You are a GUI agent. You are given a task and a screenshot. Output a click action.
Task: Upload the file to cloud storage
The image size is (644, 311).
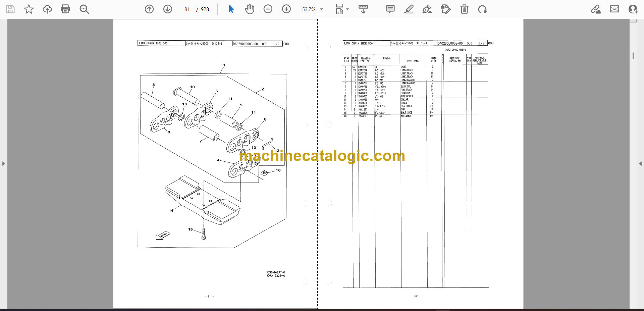(x=47, y=9)
